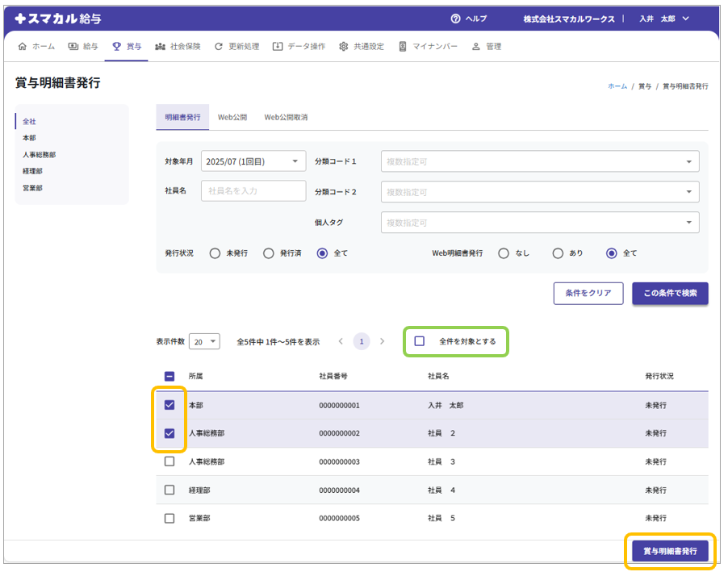Click the 社員名 input field
This screenshot has width=728, height=576.
point(253,190)
